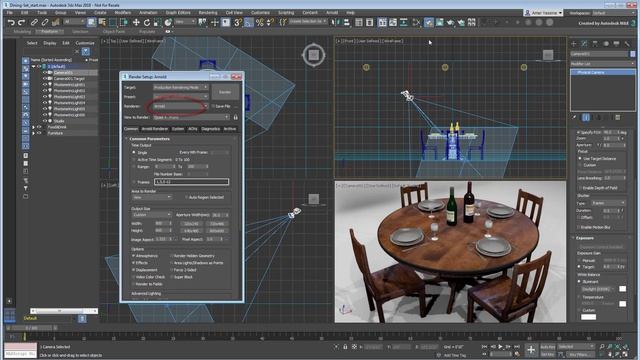
Task: Click the Render button in Render Setup
Action: click(x=225, y=92)
